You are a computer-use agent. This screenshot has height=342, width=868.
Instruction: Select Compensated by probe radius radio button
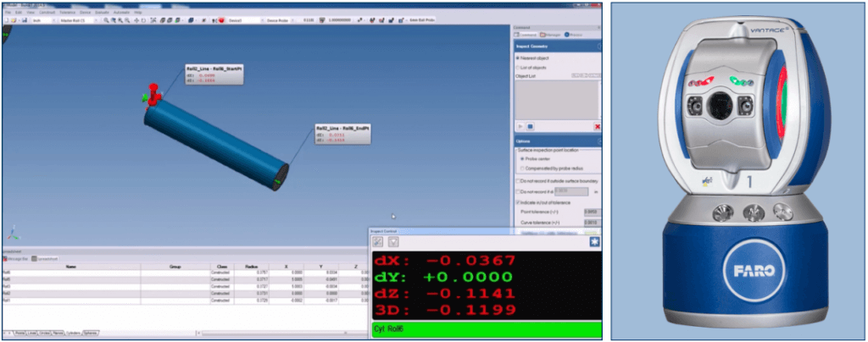click(522, 168)
